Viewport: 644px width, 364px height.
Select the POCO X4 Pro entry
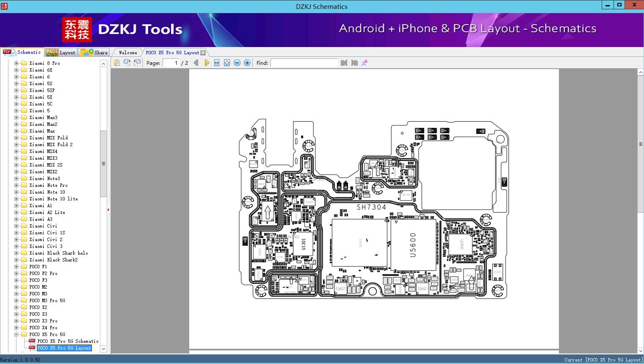pos(43,328)
